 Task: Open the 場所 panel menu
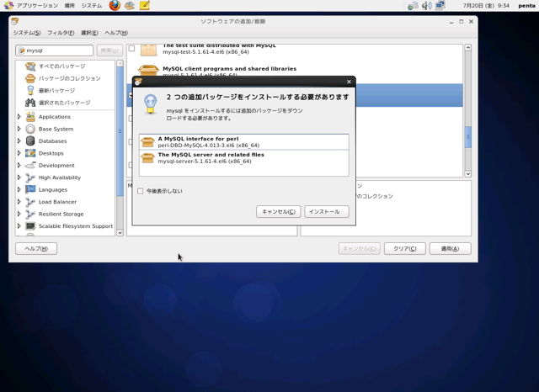pyautogui.click(x=69, y=6)
